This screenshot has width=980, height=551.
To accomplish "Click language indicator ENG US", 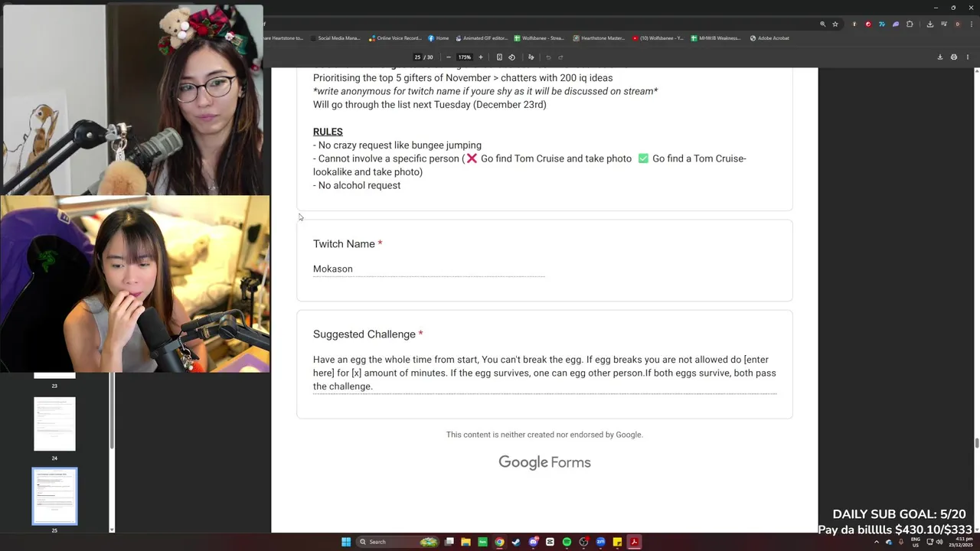I will coord(915,542).
